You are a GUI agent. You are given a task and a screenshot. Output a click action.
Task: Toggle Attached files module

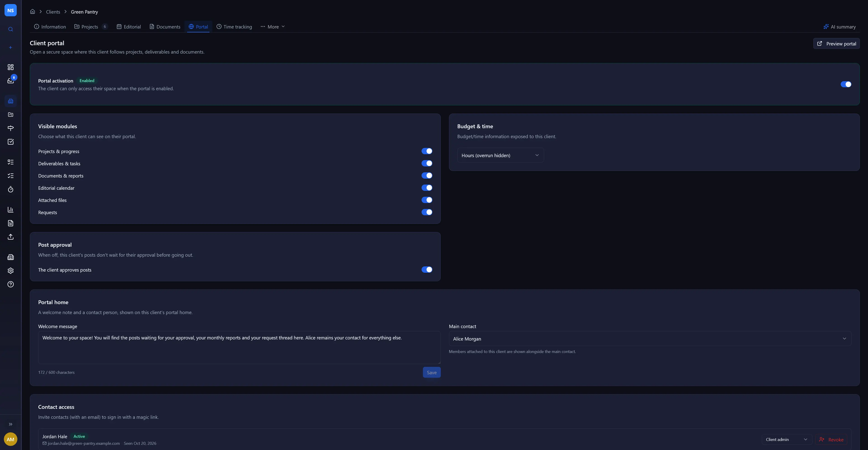(x=427, y=200)
